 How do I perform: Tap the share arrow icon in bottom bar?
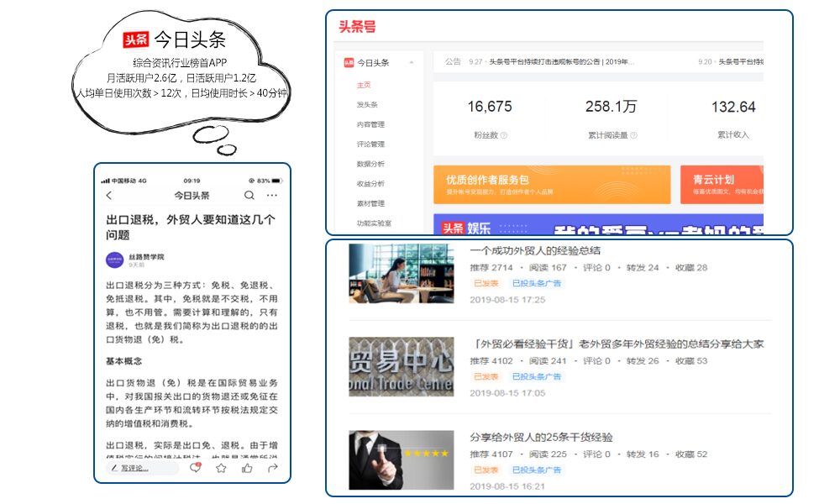pos(272,468)
